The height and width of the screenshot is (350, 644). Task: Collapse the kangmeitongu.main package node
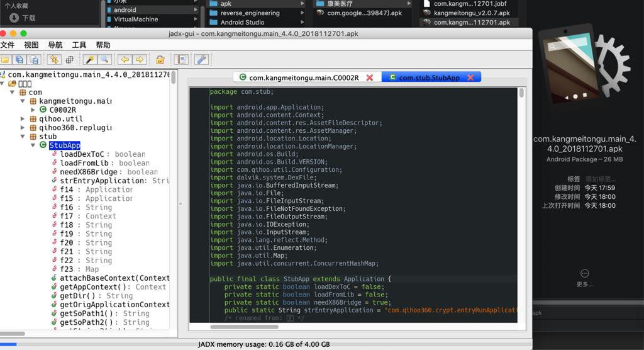coord(23,101)
